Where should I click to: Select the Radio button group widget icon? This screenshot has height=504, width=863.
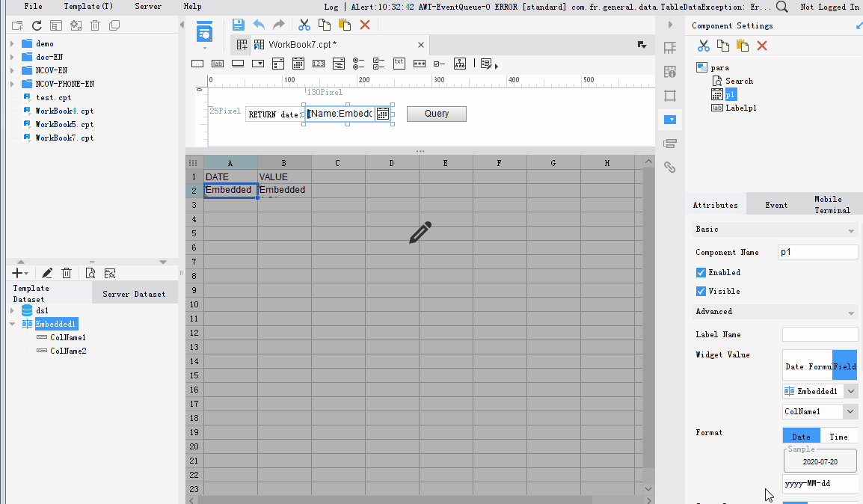358,64
